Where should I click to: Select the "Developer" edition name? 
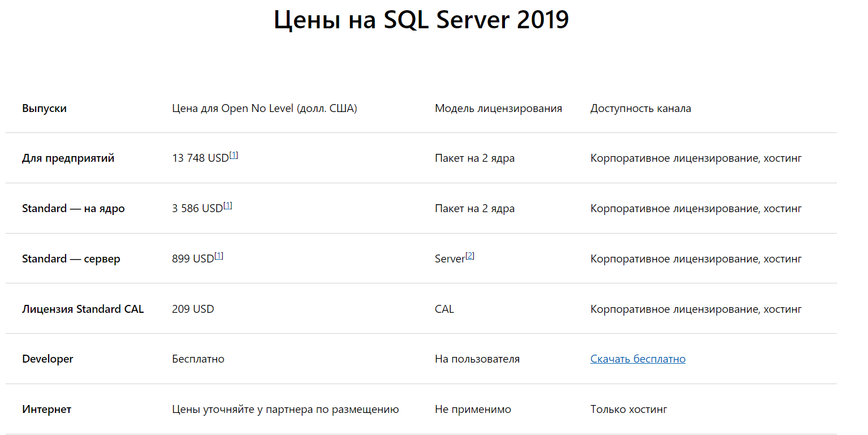tap(47, 359)
